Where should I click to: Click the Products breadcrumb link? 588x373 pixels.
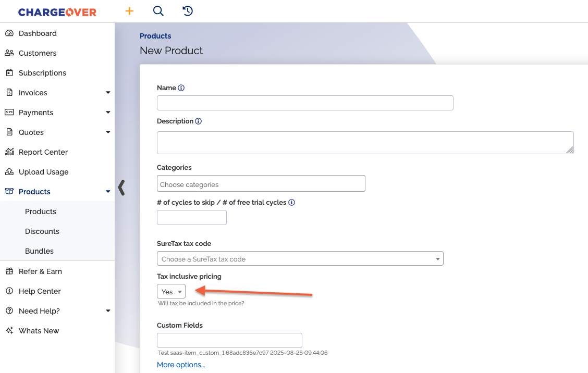(155, 36)
